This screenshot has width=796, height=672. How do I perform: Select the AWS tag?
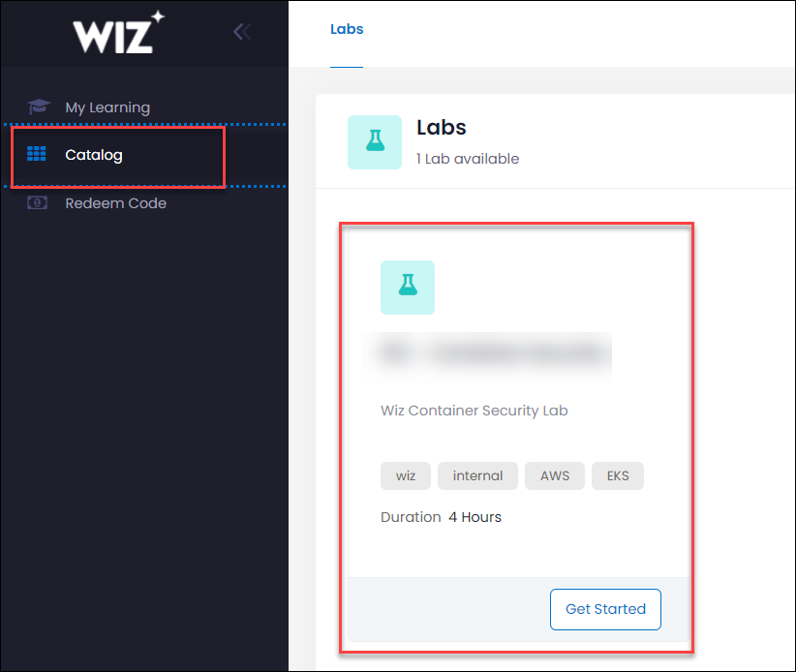(555, 475)
